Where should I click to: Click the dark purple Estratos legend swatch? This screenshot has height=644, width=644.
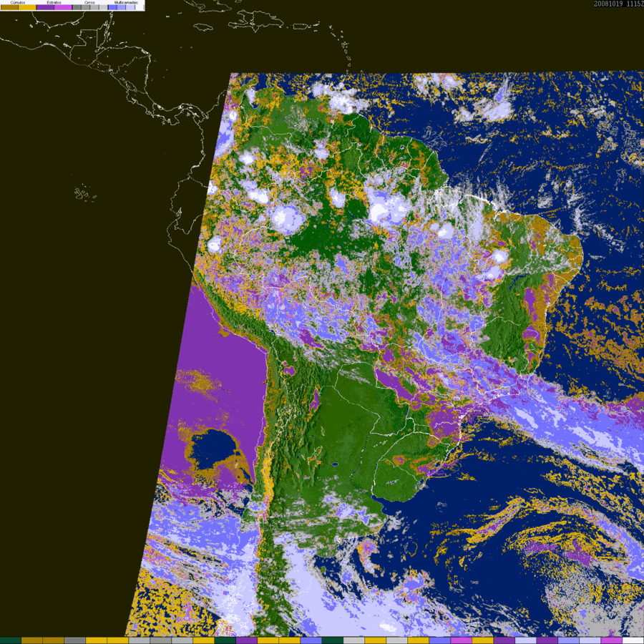point(45,7)
